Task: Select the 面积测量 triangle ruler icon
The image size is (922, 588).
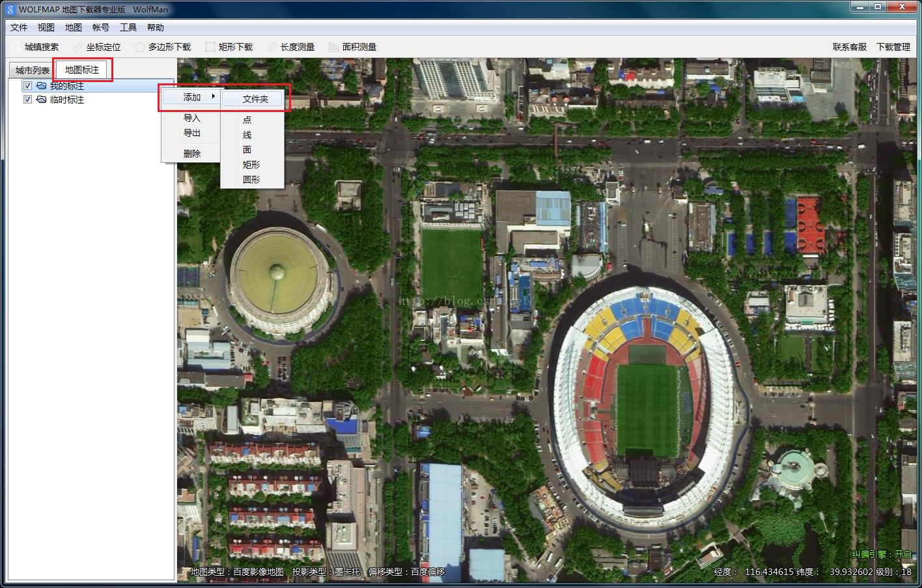Action: click(x=333, y=47)
